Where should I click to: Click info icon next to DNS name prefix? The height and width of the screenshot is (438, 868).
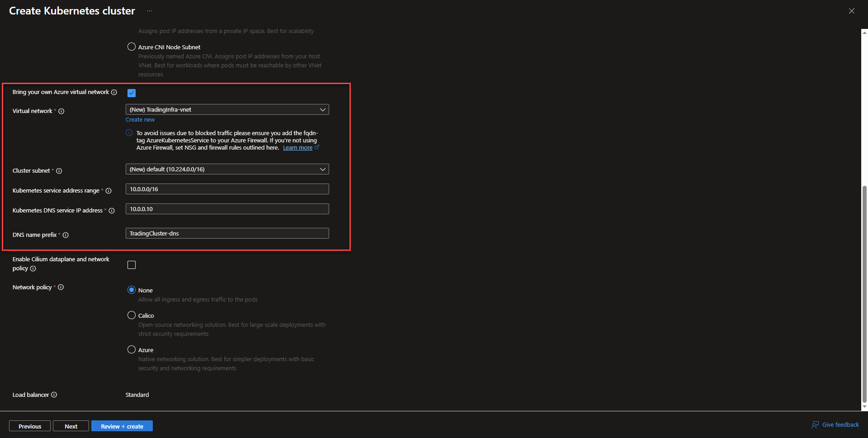pos(66,235)
